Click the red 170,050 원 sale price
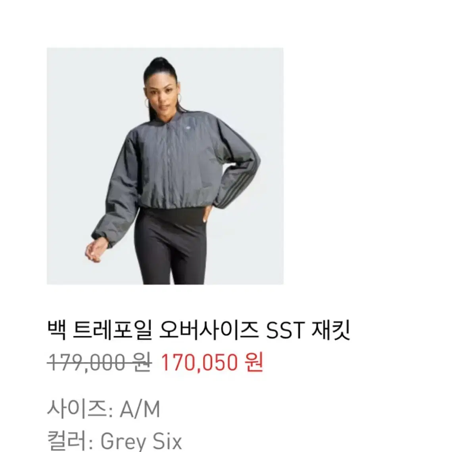Viewport: 476px width, 452px height. (211, 362)
